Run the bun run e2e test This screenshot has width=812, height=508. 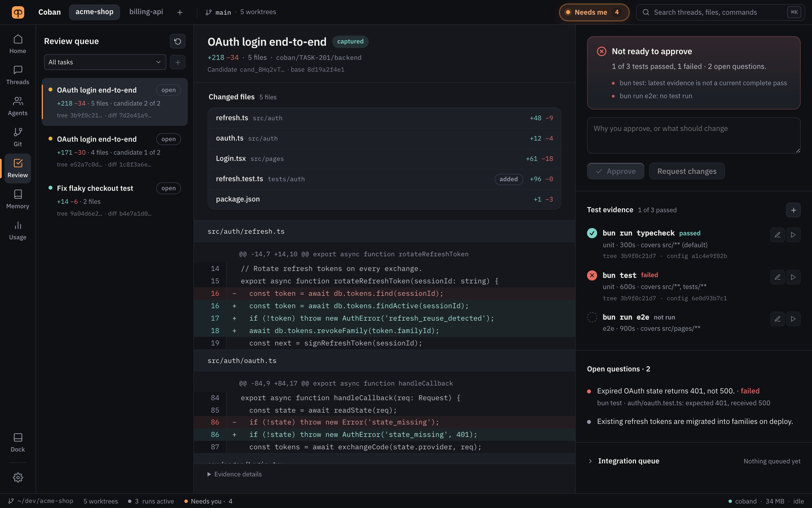pyautogui.click(x=793, y=319)
